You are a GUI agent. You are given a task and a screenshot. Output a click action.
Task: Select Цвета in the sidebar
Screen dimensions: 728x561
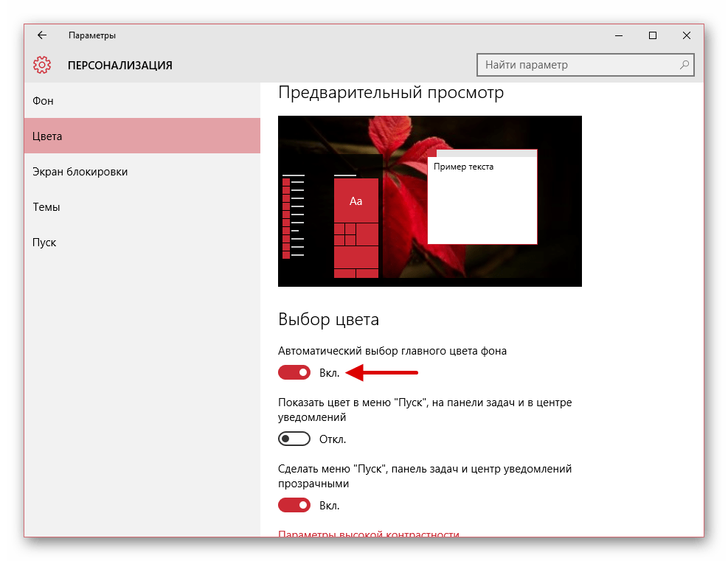pos(47,136)
